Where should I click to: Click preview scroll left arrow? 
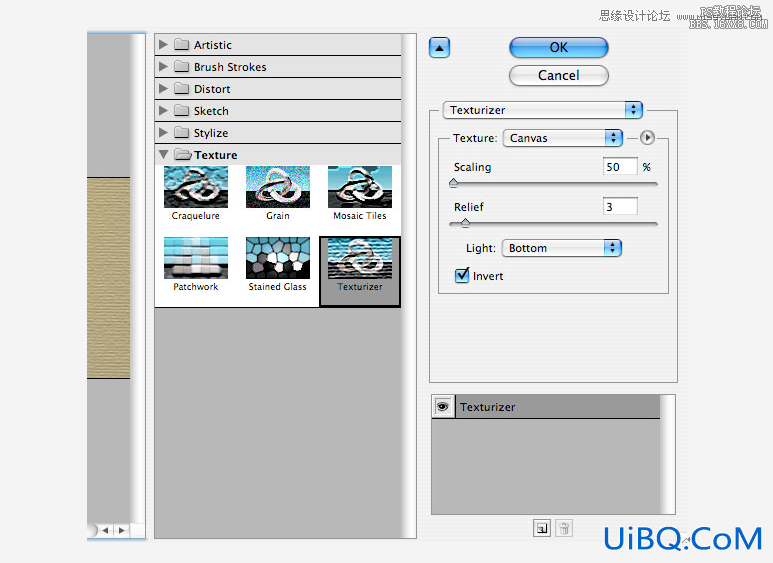pos(105,530)
